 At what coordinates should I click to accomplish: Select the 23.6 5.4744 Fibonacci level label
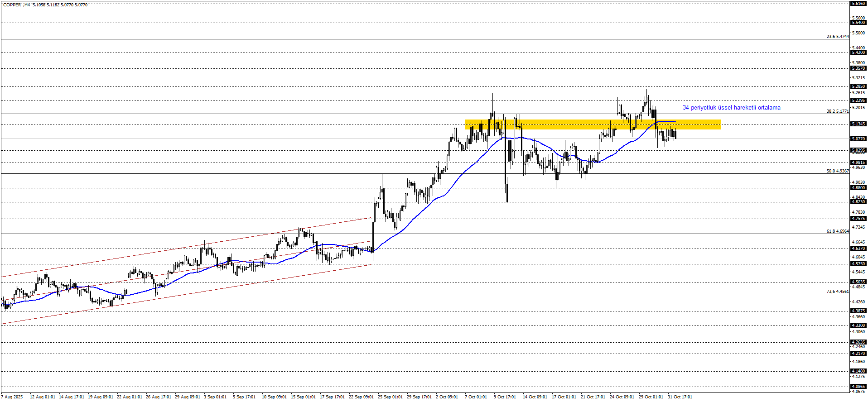pyautogui.click(x=837, y=37)
